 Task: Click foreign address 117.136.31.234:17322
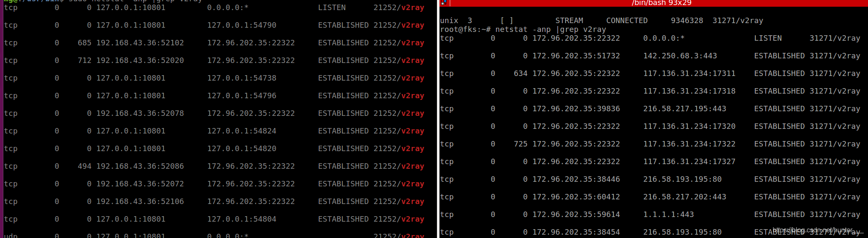[x=689, y=144]
